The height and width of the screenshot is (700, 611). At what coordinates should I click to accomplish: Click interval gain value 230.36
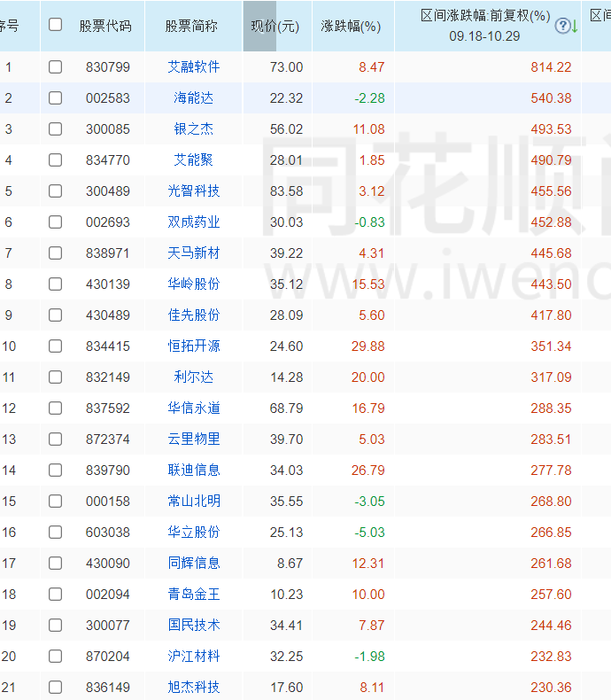552,688
